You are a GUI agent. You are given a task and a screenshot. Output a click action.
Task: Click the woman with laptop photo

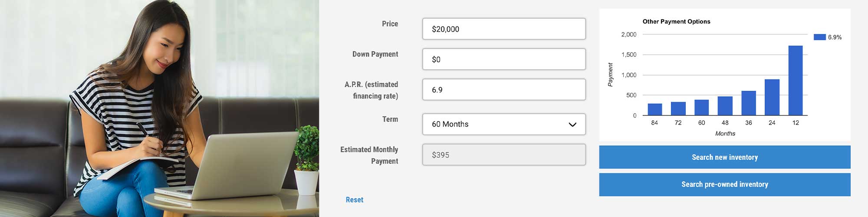pyautogui.click(x=159, y=108)
